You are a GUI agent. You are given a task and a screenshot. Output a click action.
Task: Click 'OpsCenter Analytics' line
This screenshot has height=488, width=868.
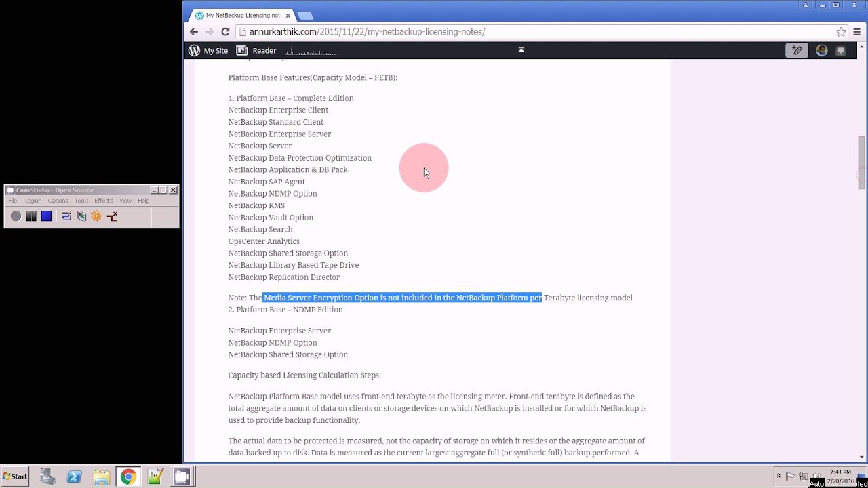click(264, 241)
